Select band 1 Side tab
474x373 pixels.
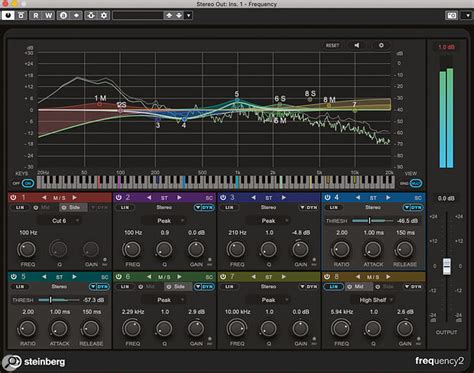point(73,208)
